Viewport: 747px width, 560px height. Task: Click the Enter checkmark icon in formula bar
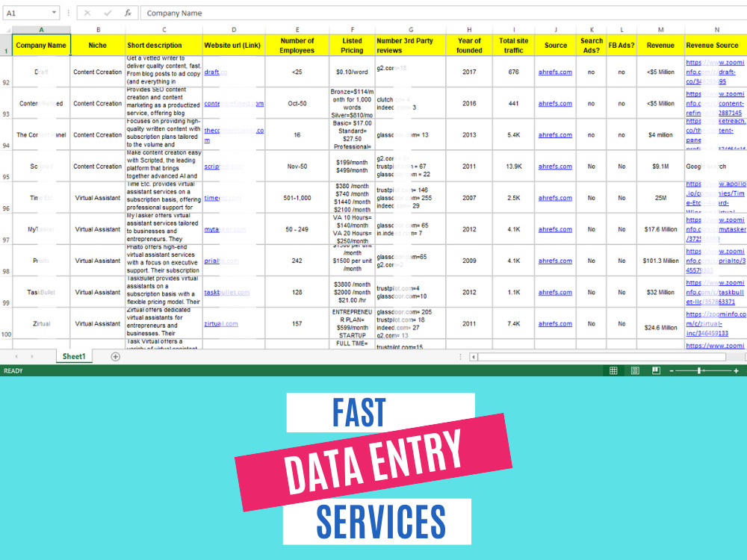pyautogui.click(x=108, y=13)
